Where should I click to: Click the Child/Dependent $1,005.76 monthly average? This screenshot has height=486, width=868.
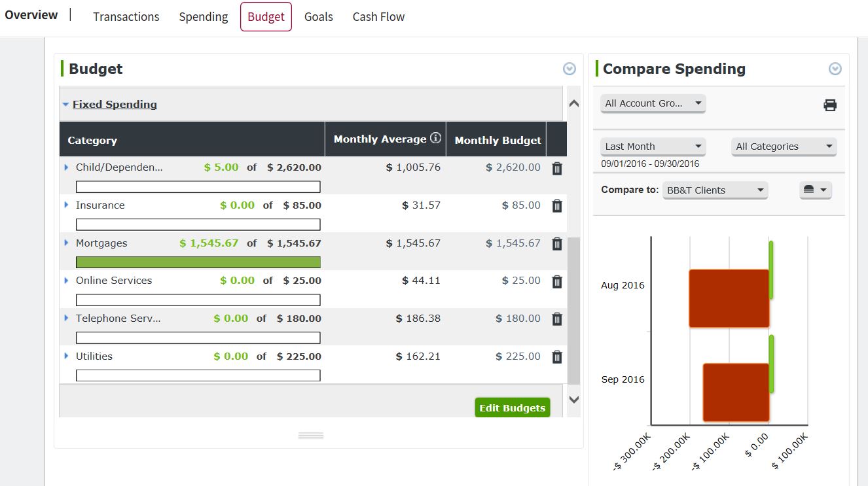(413, 167)
